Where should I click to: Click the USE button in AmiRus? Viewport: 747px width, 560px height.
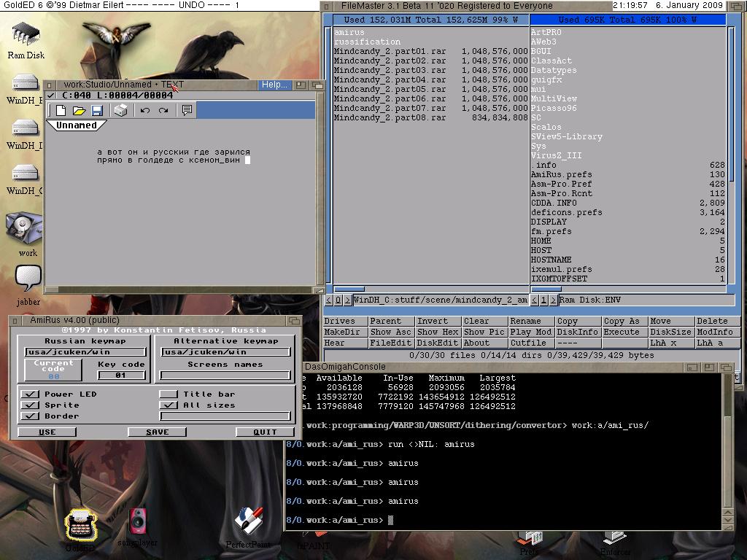(x=47, y=432)
